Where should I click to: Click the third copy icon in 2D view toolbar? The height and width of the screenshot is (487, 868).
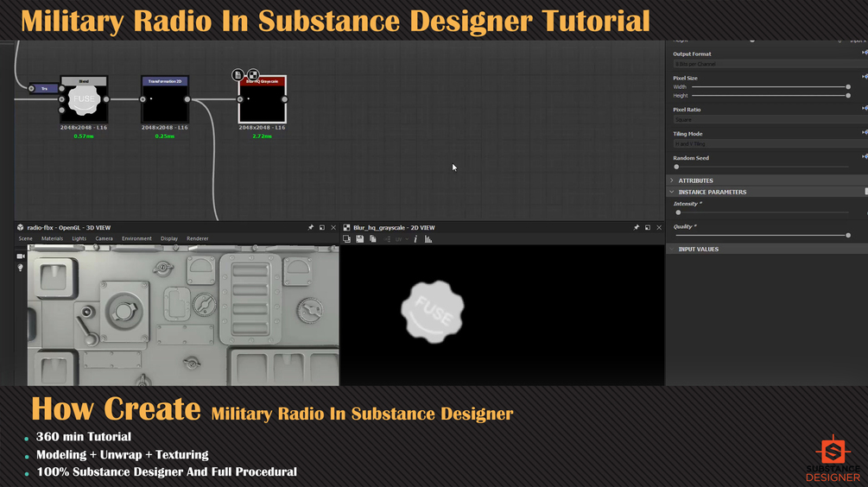click(373, 239)
